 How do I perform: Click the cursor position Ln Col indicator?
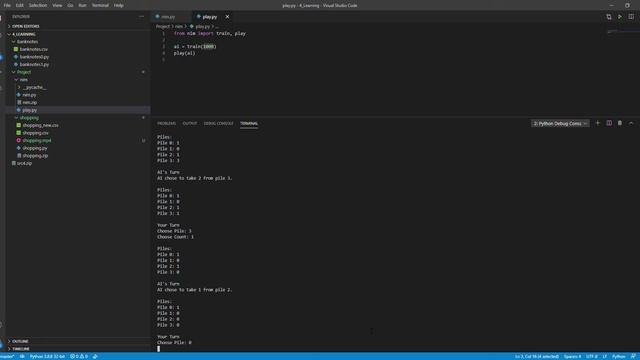tap(536, 356)
